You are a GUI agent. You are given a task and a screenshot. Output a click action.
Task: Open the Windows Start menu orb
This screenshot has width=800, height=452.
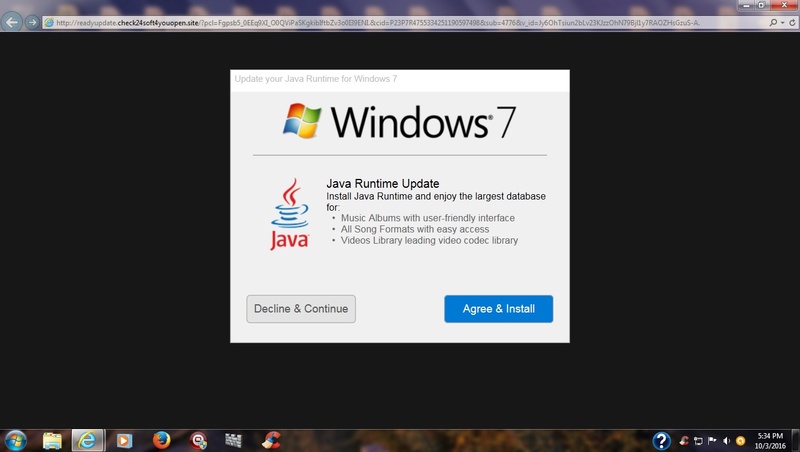point(15,441)
